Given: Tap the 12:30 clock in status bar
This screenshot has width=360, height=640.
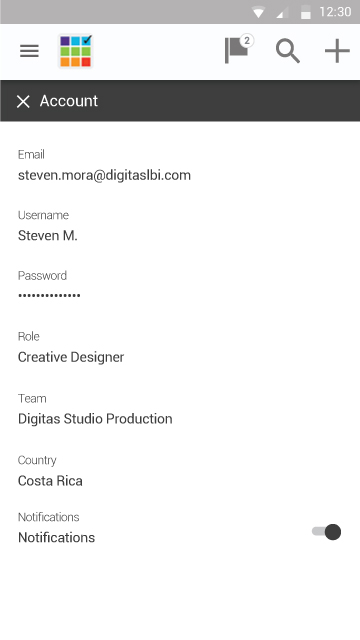Looking at the screenshot, I should [336, 12].
